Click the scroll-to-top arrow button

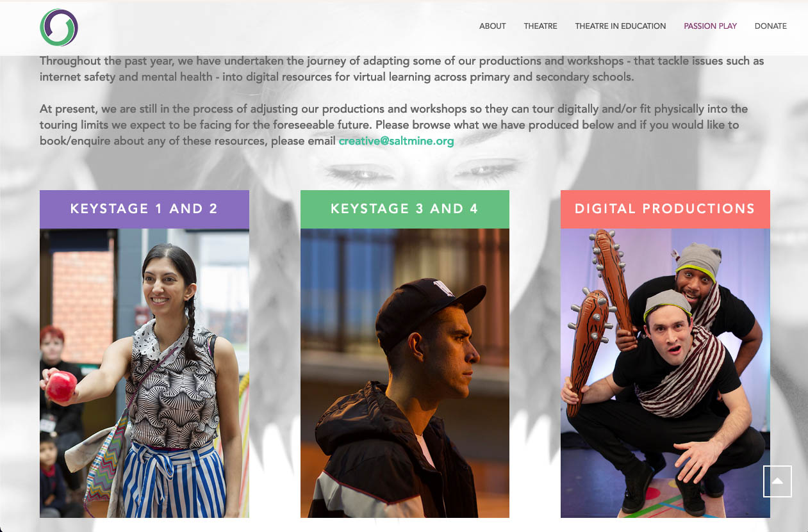point(777,481)
